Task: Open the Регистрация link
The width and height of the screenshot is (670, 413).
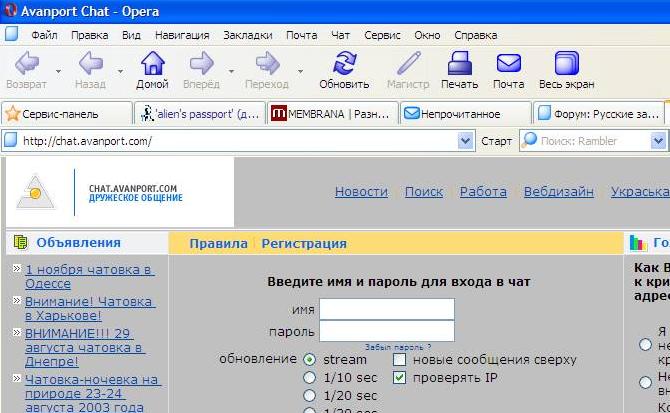Action: [x=304, y=243]
